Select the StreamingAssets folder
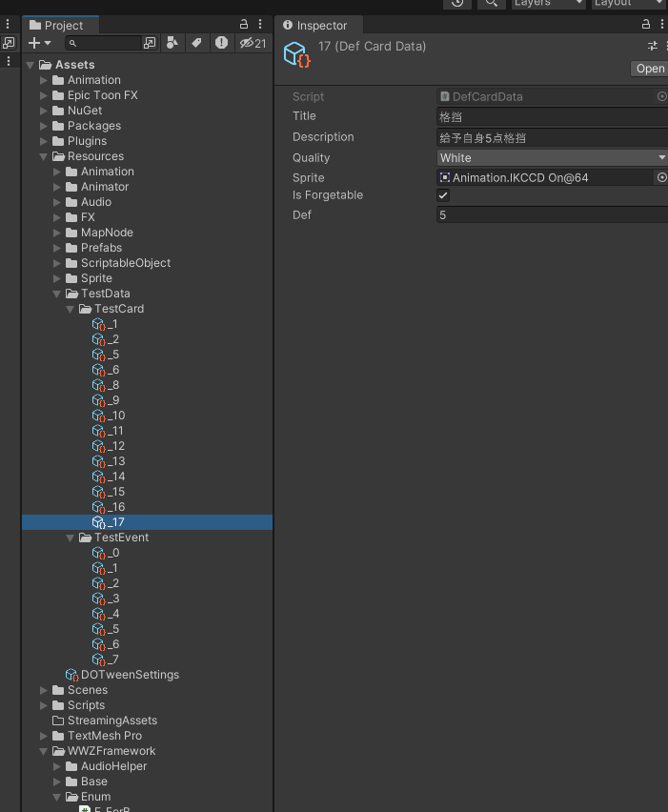This screenshot has width=668, height=812. [105, 721]
